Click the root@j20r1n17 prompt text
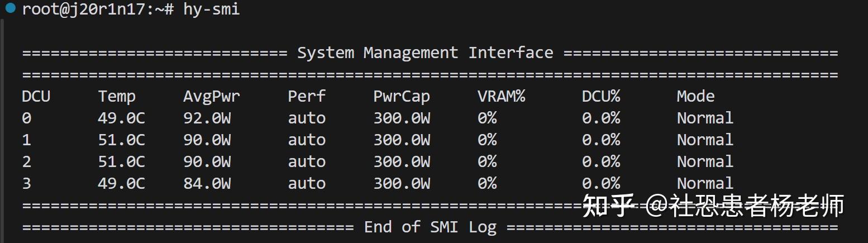This screenshot has height=243, width=868. (x=86, y=9)
